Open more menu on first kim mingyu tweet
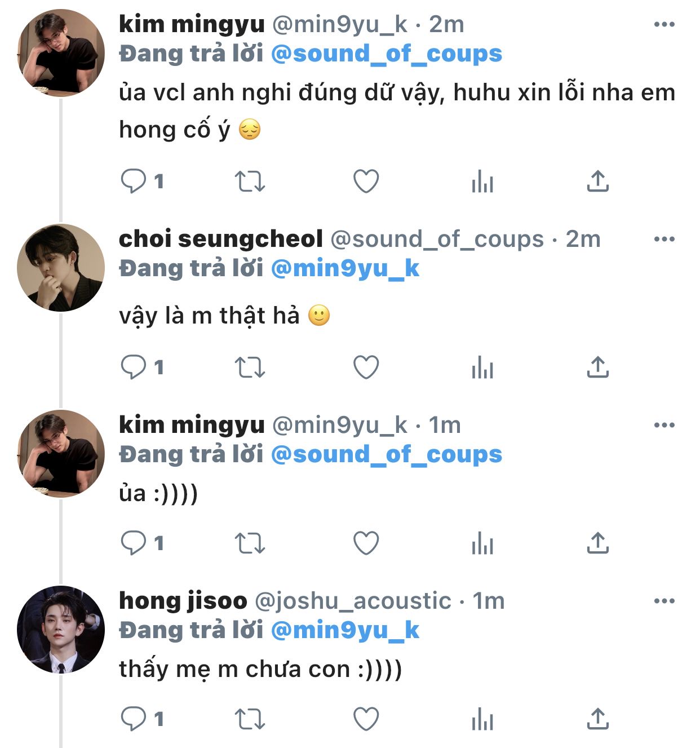The height and width of the screenshot is (748, 700). pyautogui.click(x=664, y=24)
